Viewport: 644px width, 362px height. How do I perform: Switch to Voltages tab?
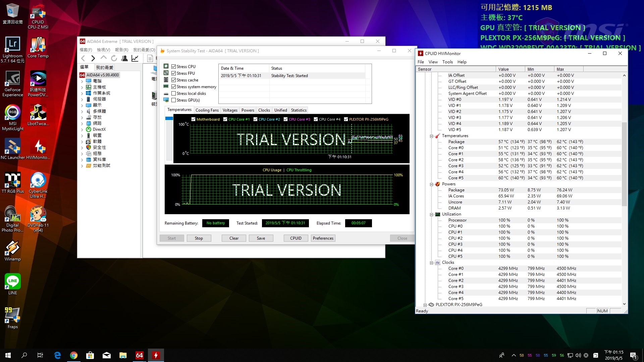(x=230, y=110)
